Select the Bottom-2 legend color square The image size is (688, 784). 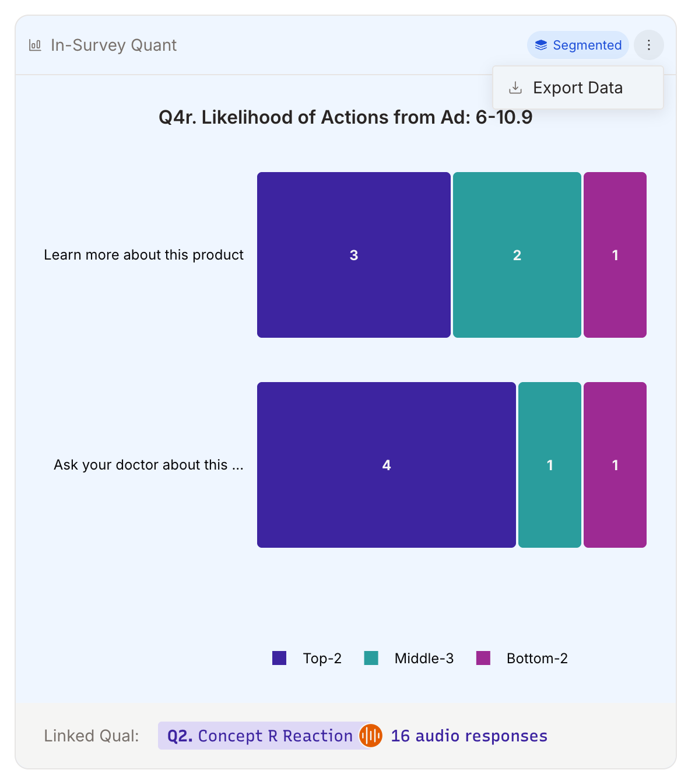pos(483,658)
